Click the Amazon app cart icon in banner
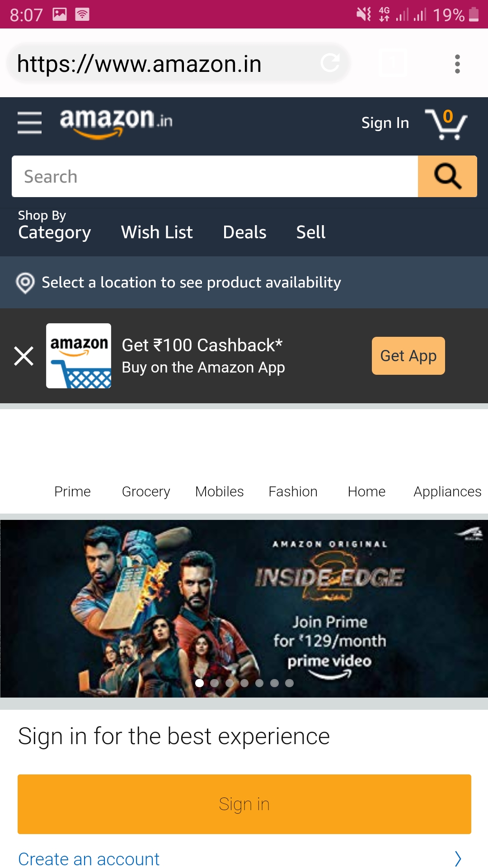 point(78,355)
